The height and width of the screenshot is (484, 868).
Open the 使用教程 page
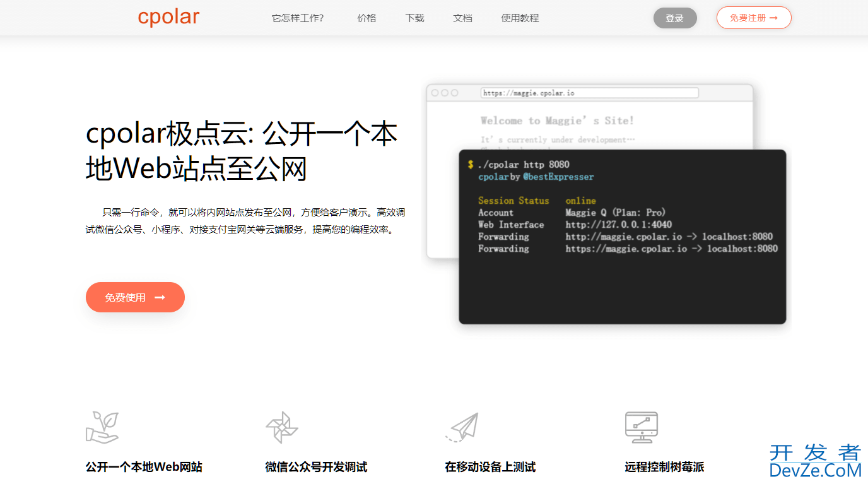click(520, 18)
